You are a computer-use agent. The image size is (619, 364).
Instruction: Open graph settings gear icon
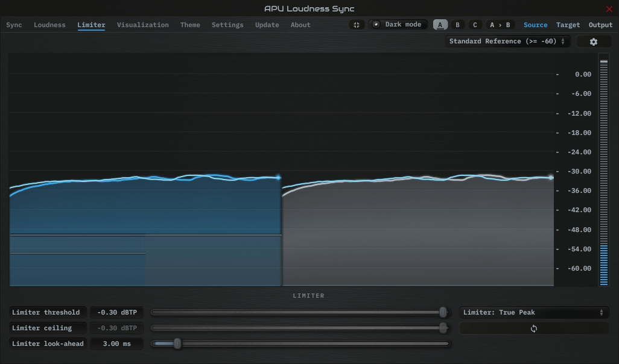[593, 42]
